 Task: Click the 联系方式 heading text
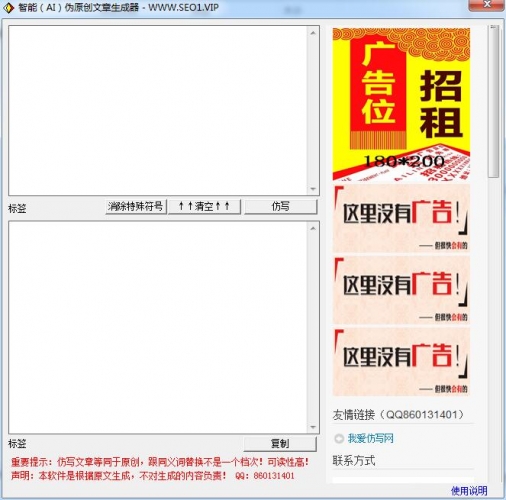pyautogui.click(x=354, y=461)
